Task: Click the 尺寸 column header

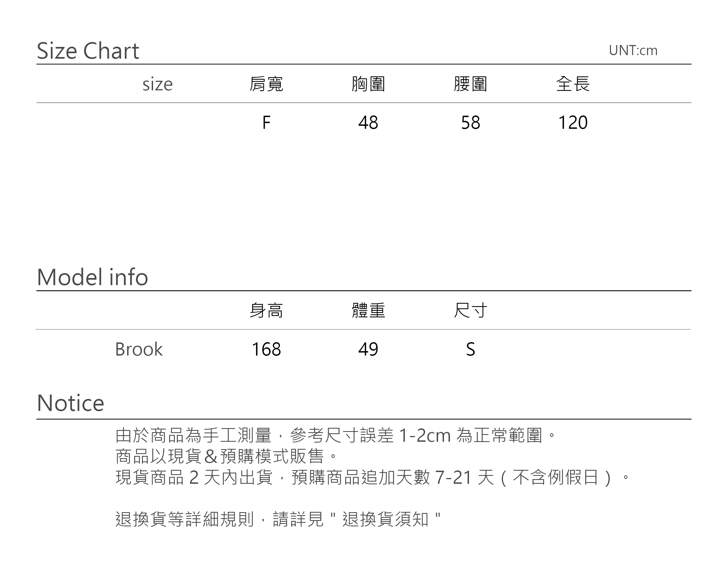Action: pos(470,311)
